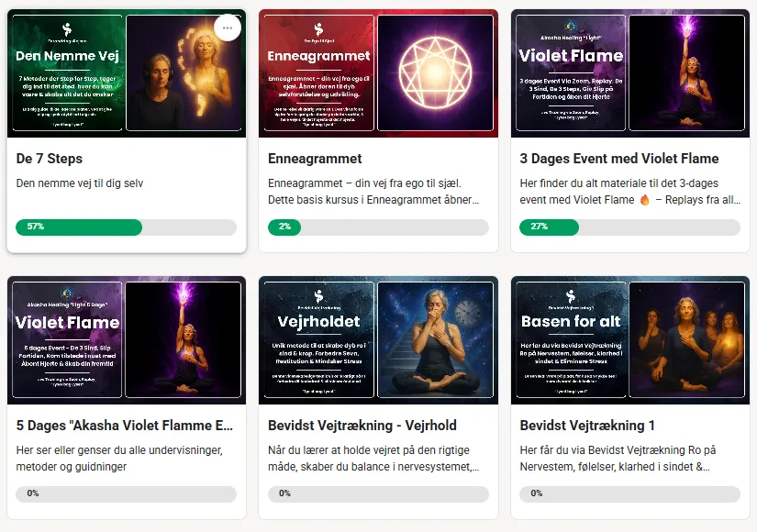
Task: Click the Basen for alt group meditation image
Action: pyautogui.click(x=687, y=340)
